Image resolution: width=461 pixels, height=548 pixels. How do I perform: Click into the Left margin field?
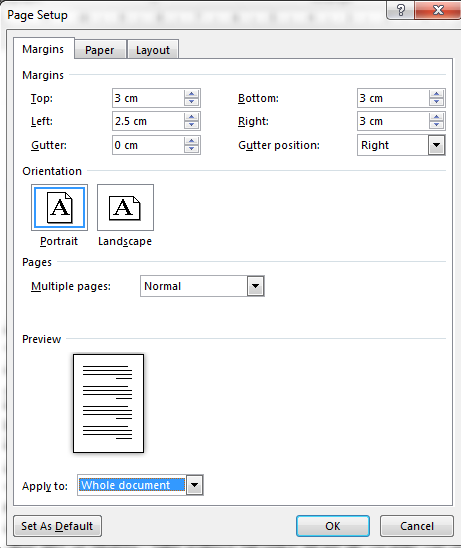tap(148, 121)
